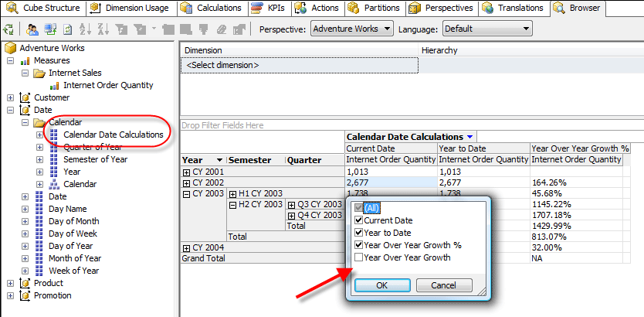Click the Month of Year attribute icon
644x317 pixels.
point(39,258)
